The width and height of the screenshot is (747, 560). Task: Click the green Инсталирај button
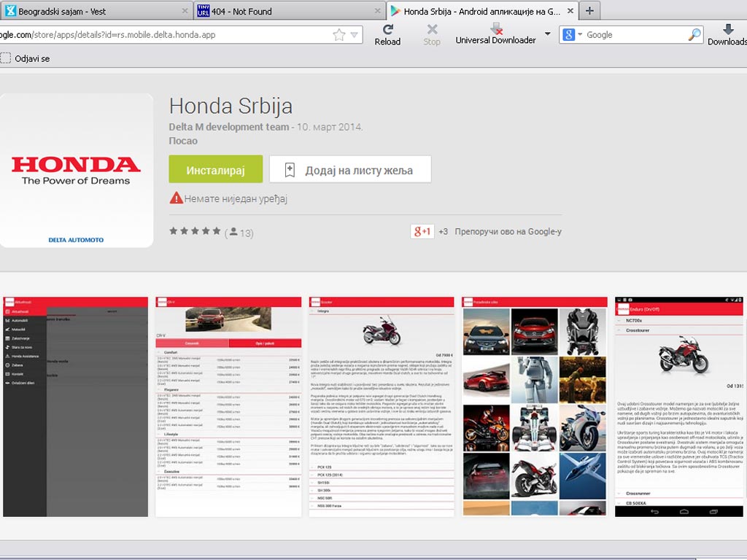pyautogui.click(x=215, y=169)
